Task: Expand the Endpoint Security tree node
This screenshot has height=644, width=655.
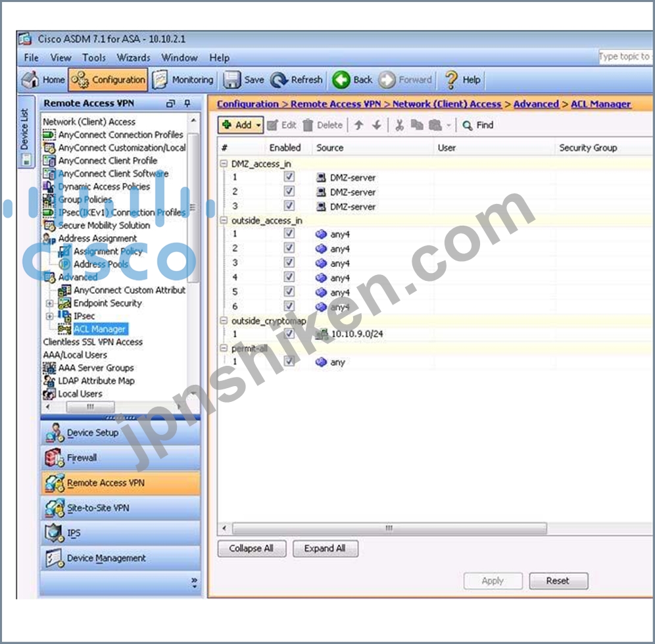Action: coord(49,303)
